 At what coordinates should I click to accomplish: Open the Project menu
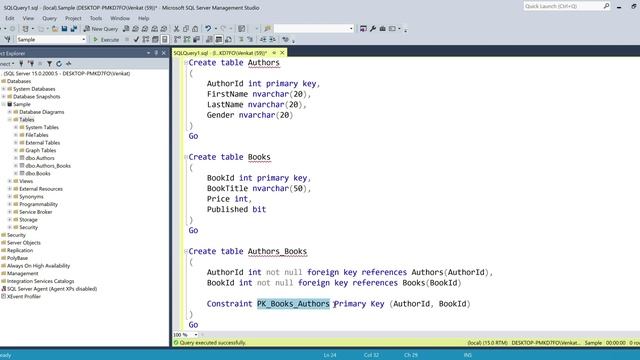click(x=73, y=18)
